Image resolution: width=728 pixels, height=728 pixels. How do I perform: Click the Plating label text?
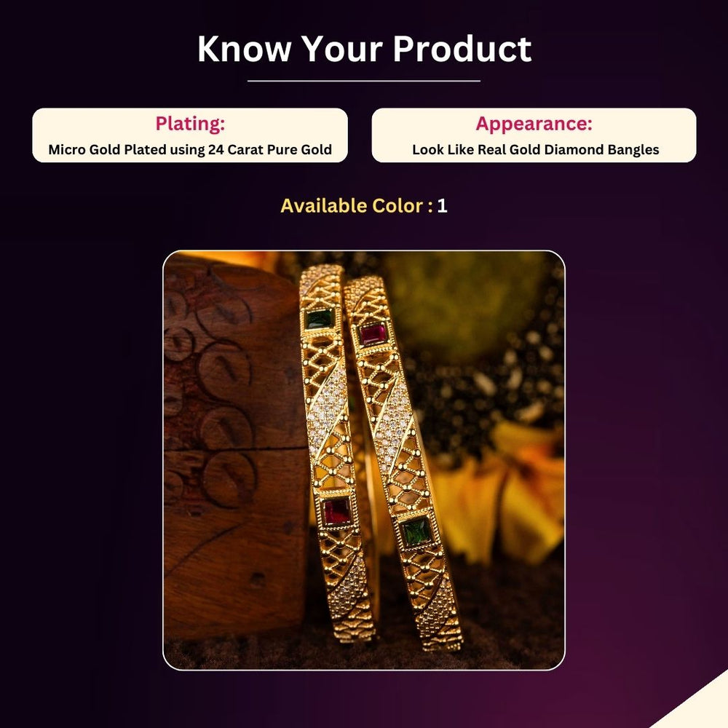(190, 124)
